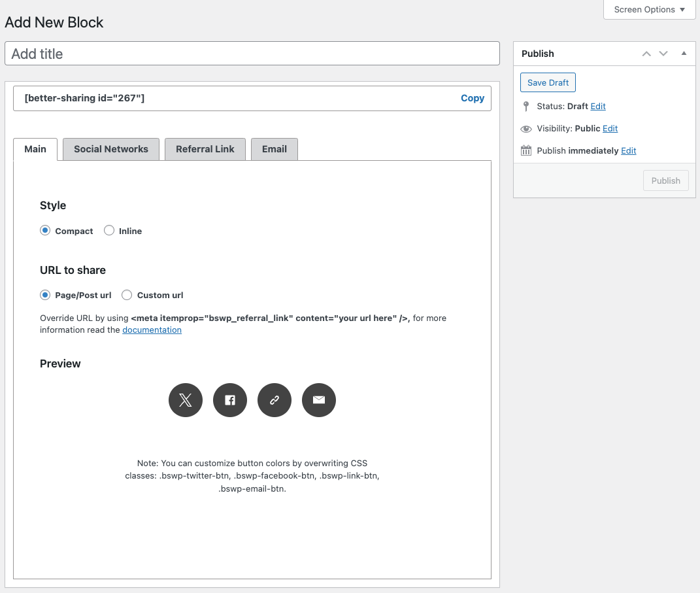Click the email share preview button
This screenshot has width=700, height=593.
(319, 400)
